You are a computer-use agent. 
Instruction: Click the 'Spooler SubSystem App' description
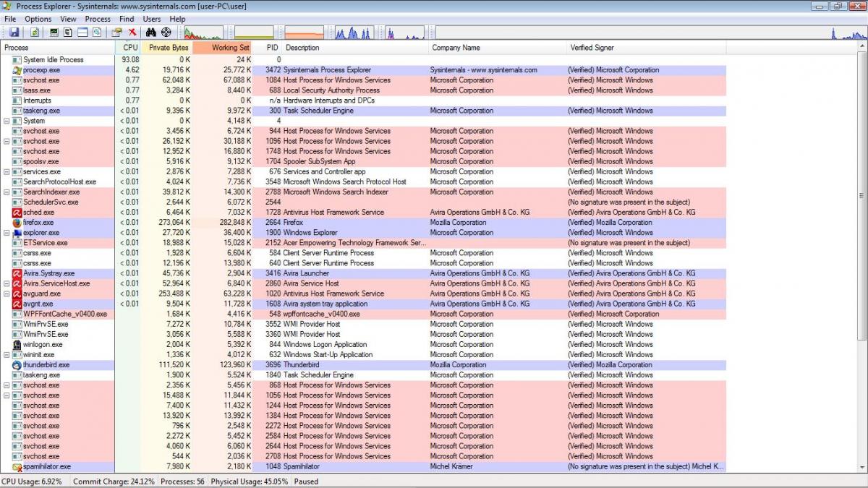pos(319,161)
